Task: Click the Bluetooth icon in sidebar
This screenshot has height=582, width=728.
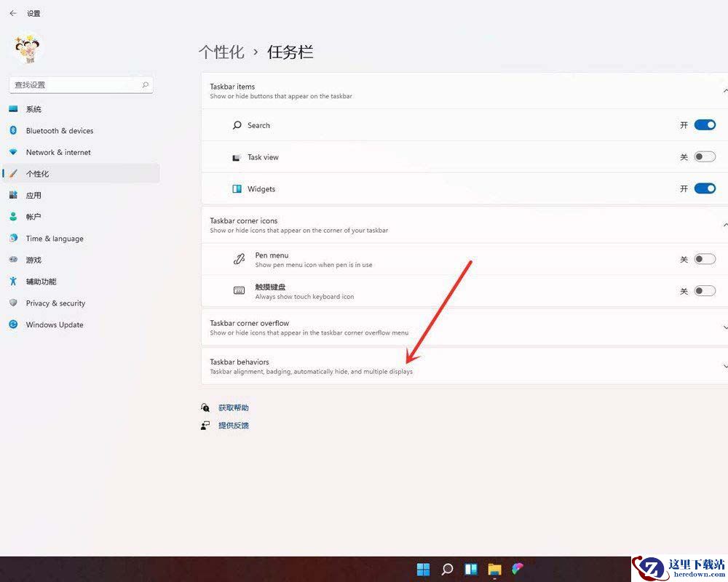Action: point(13,130)
